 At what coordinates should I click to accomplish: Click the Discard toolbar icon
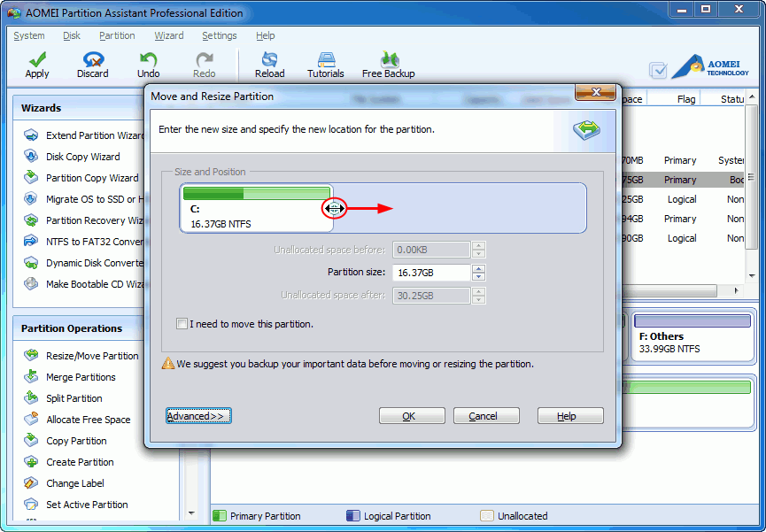pyautogui.click(x=93, y=59)
